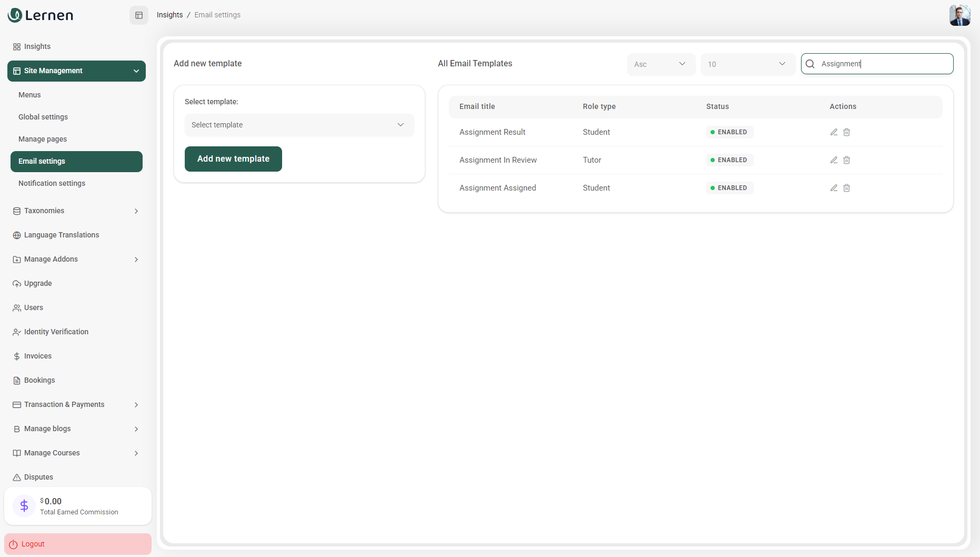The image size is (980, 557).
Task: Open the Select template dropdown
Action: [x=299, y=125]
